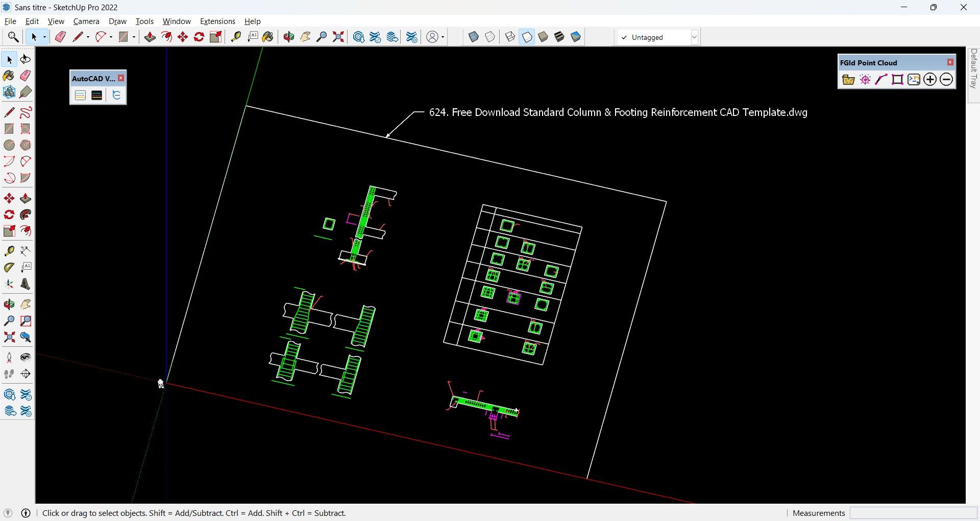Choose the Paint Bucket tool

pos(268,37)
